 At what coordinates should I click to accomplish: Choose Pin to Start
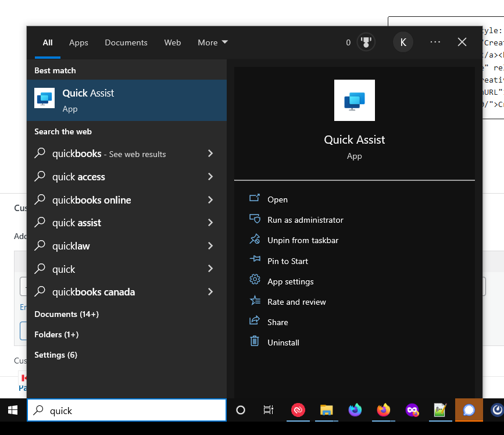[x=278, y=261]
